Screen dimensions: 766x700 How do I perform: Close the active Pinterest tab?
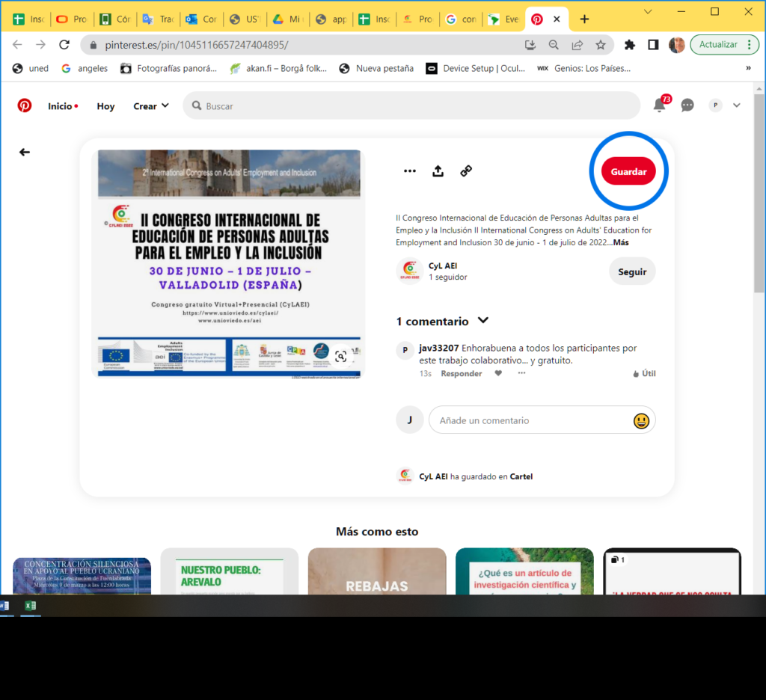tap(557, 19)
